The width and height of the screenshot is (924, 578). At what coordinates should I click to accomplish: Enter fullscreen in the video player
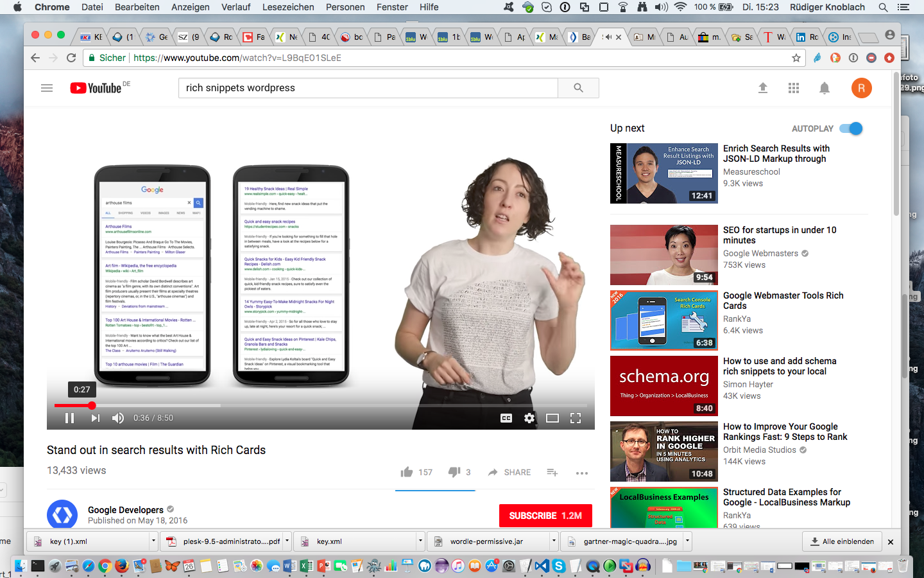[576, 418]
